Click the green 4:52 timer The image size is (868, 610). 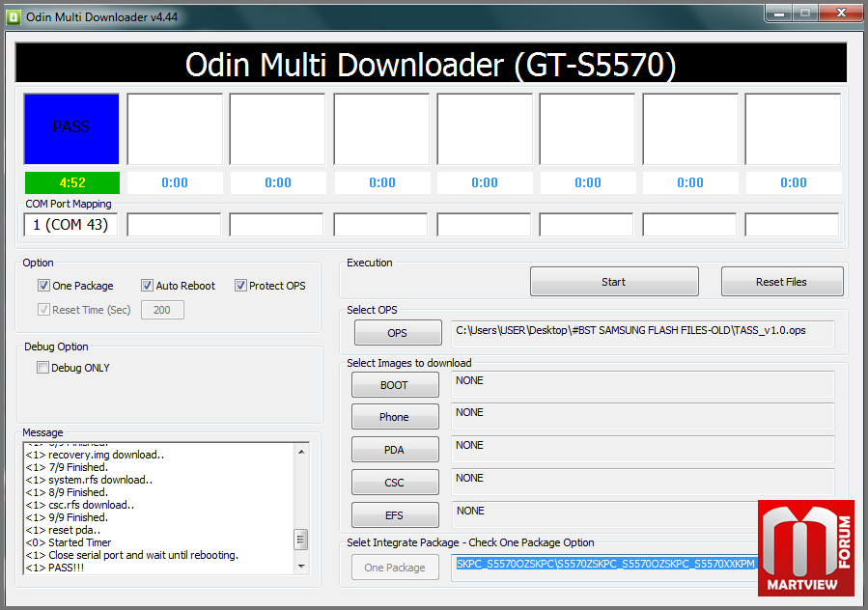pos(72,182)
